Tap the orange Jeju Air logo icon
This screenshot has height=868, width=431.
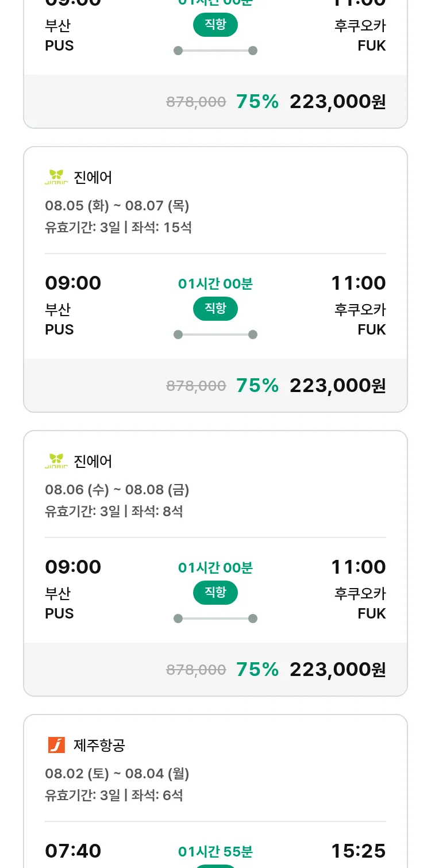56,745
